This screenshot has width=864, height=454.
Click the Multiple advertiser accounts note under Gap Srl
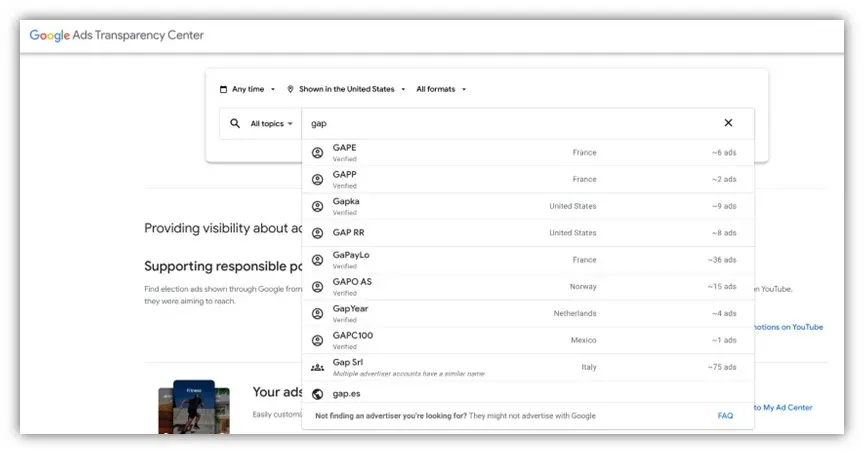pos(408,374)
